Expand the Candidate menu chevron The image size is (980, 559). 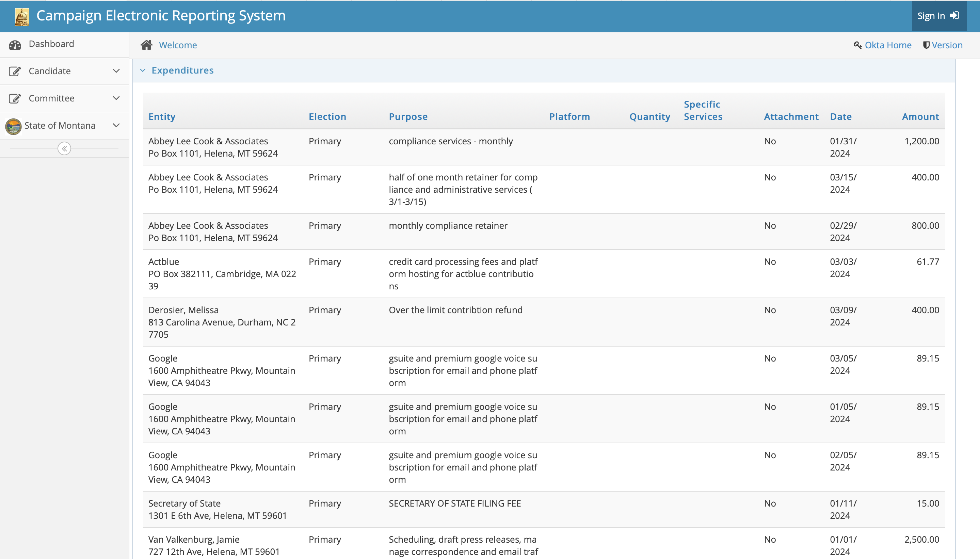point(116,71)
